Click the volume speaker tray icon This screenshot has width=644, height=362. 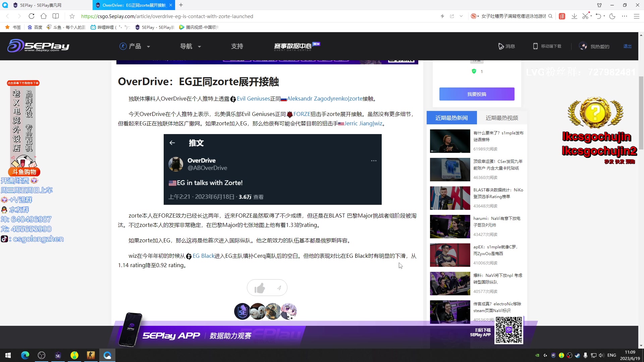(601, 355)
